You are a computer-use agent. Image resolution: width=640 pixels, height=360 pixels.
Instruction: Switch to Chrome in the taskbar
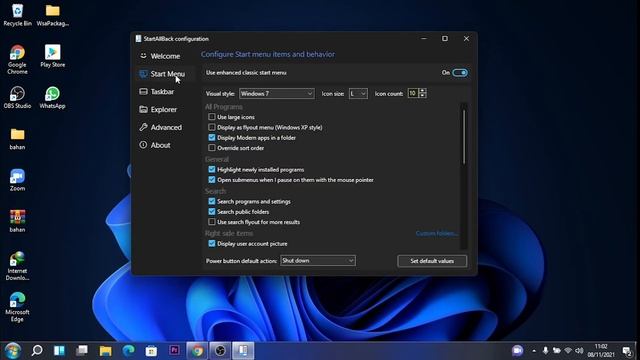coord(198,351)
